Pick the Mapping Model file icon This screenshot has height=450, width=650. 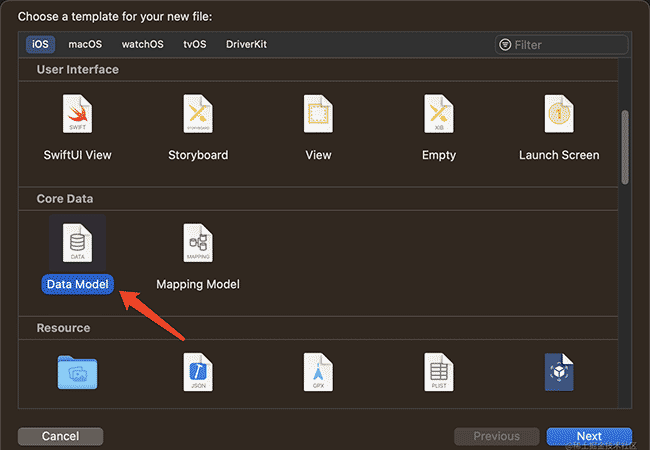(x=198, y=243)
